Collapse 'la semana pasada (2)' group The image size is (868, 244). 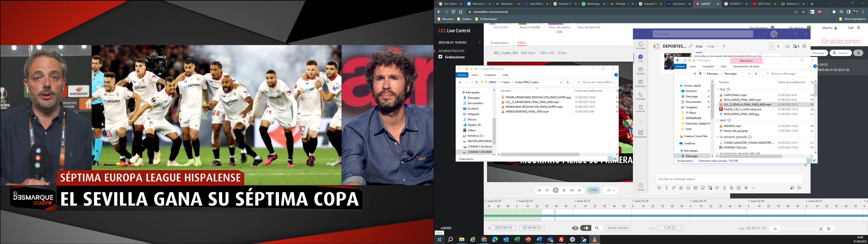pyautogui.click(x=718, y=137)
